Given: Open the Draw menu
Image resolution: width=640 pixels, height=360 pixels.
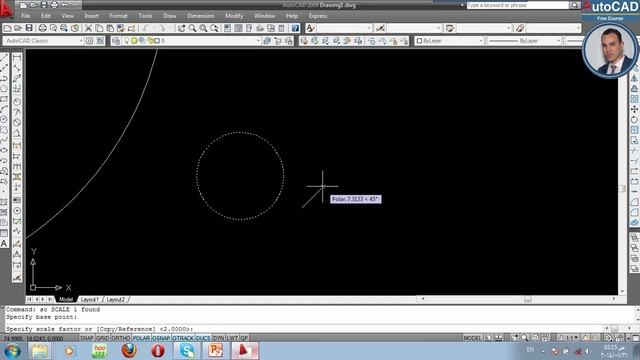Looking at the screenshot, I should (170, 16).
